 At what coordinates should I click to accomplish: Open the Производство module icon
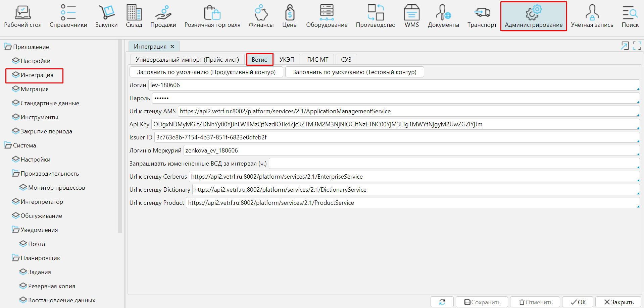[x=376, y=13]
